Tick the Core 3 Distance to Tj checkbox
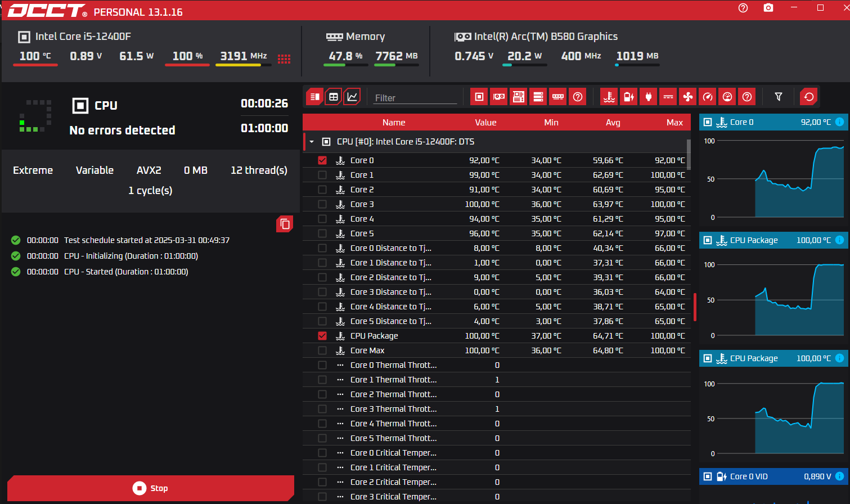The image size is (850, 504). (x=322, y=292)
